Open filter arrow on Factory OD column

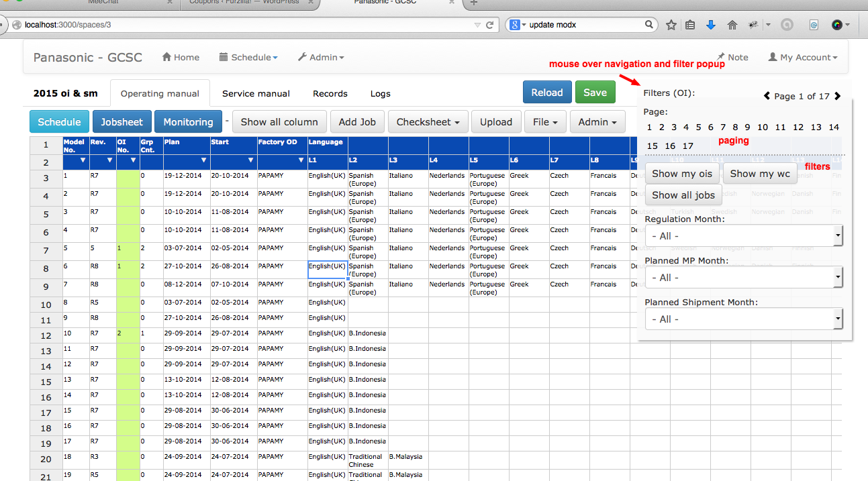click(x=301, y=161)
